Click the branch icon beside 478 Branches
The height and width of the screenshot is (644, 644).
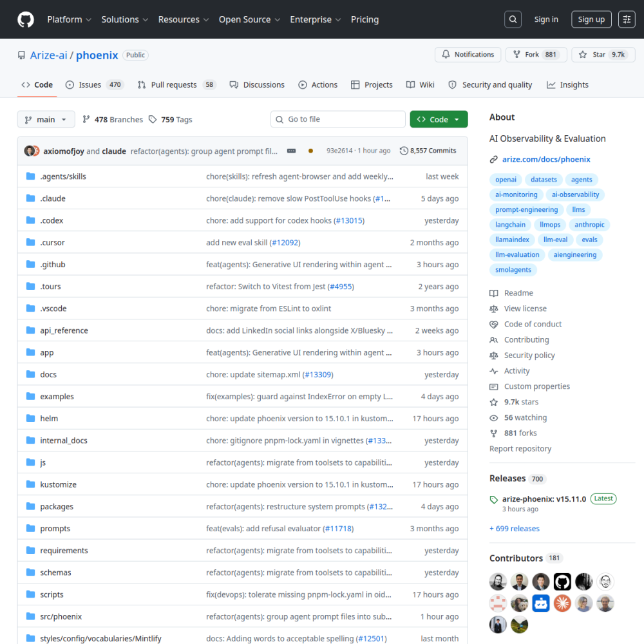point(86,119)
